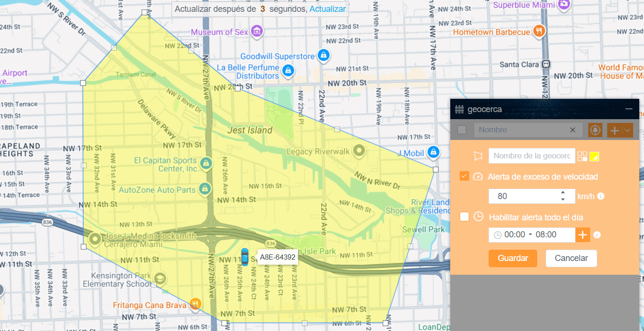Disable the speeding alert checkbox

click(x=464, y=176)
